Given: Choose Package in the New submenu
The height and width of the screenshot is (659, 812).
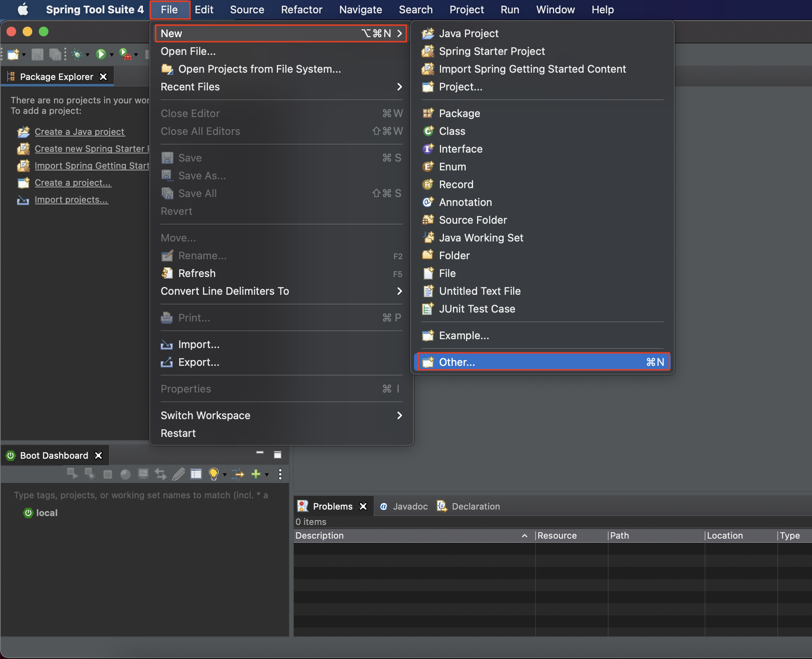Looking at the screenshot, I should pyautogui.click(x=542, y=113).
